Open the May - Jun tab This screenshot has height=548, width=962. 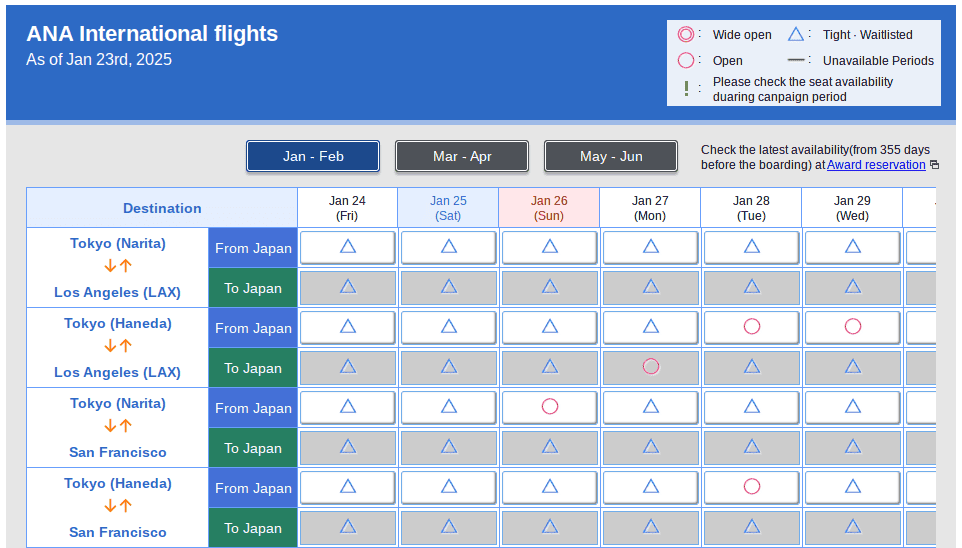pyautogui.click(x=611, y=156)
